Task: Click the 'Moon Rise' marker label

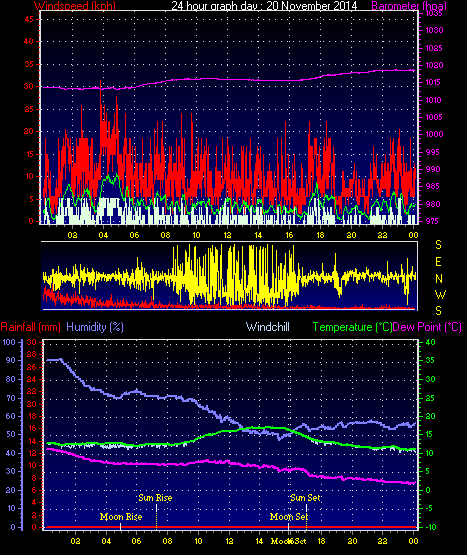Action: click(121, 517)
